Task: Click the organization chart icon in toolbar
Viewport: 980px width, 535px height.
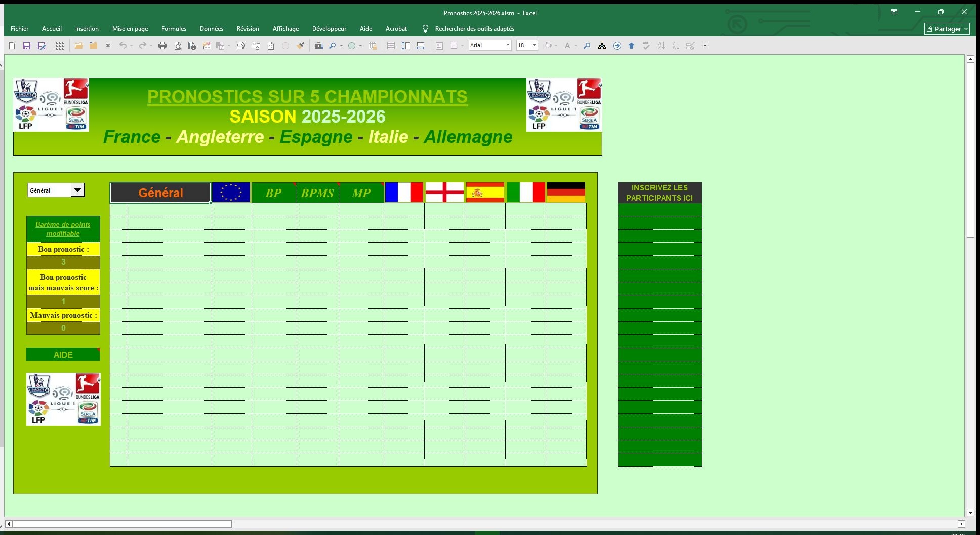Action: 602,46
